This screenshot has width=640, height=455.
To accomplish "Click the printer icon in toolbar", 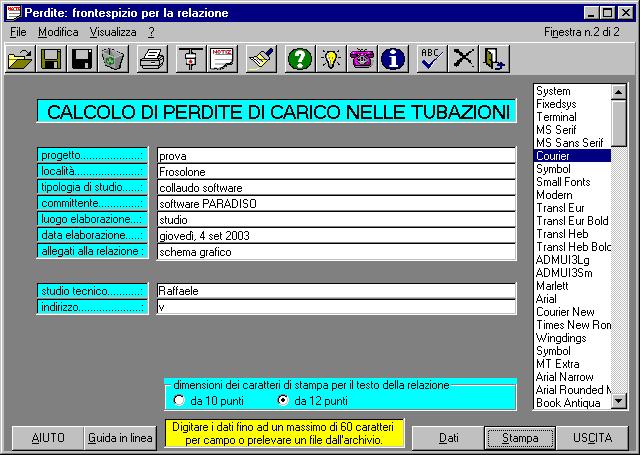I will 152,59.
